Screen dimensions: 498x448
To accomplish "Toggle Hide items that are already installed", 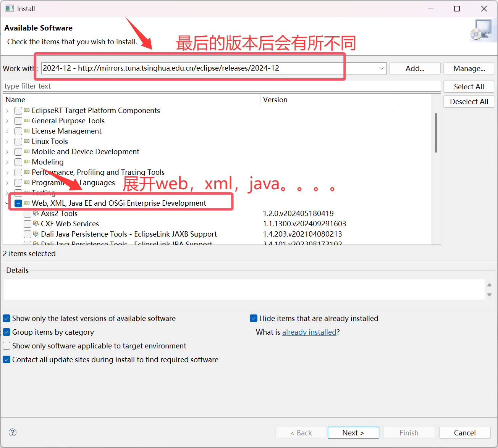I will [x=254, y=318].
